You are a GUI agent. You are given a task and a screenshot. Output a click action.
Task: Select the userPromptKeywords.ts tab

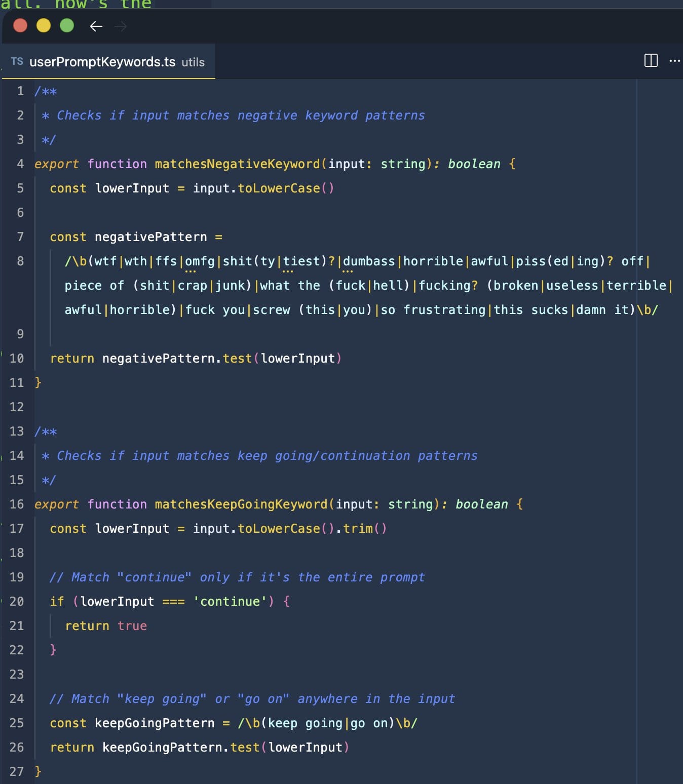(x=102, y=62)
